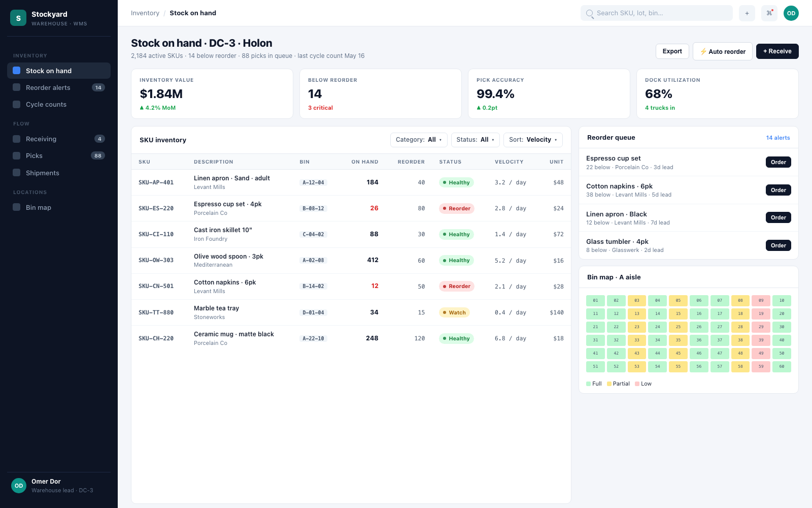
Task: Open the command shortcut icon with notification dot
Action: click(x=769, y=13)
